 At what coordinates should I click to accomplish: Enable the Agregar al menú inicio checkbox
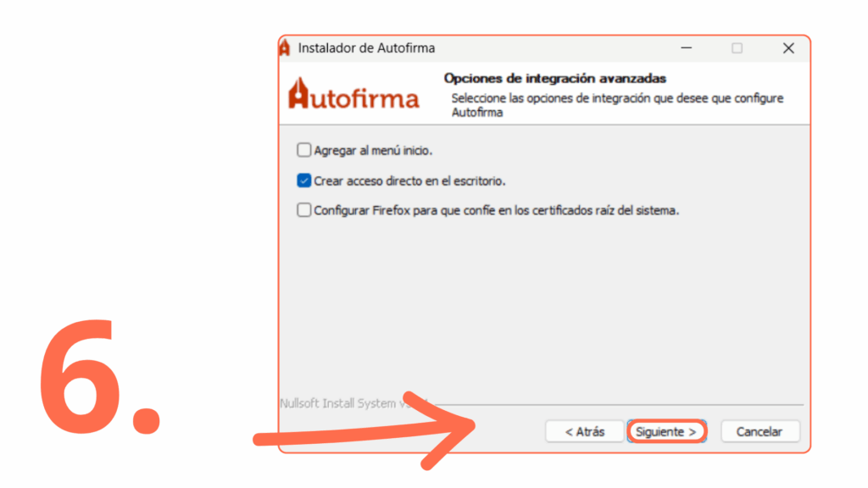pyautogui.click(x=304, y=150)
